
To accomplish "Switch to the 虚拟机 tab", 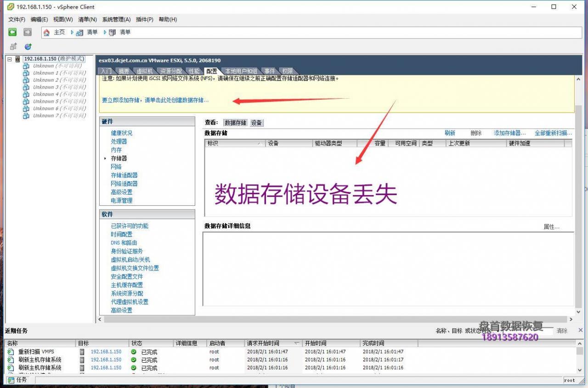I will 144,71.
